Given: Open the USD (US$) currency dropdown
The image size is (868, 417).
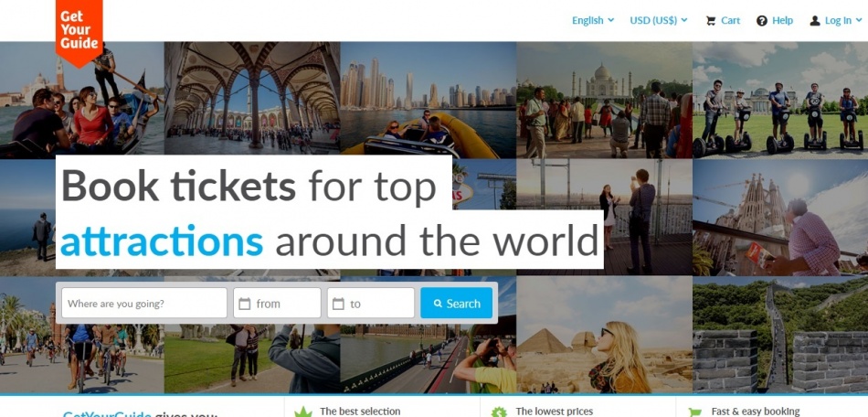Looking at the screenshot, I should pos(659,20).
